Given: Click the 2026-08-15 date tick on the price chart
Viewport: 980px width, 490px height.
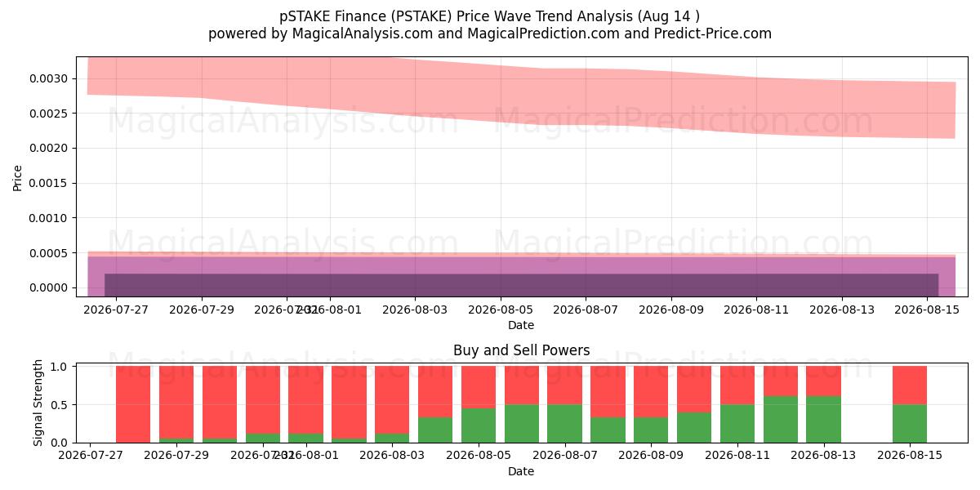Looking at the screenshot, I should click(x=927, y=310).
